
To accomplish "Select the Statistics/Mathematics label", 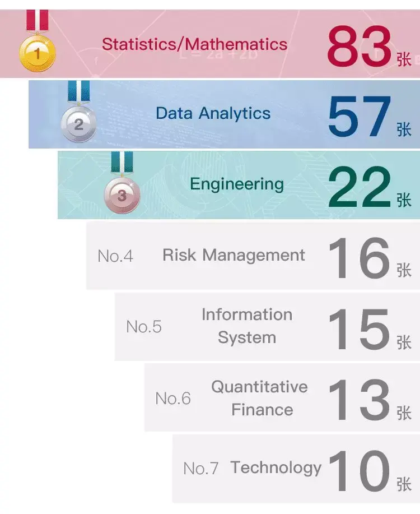I will (195, 44).
